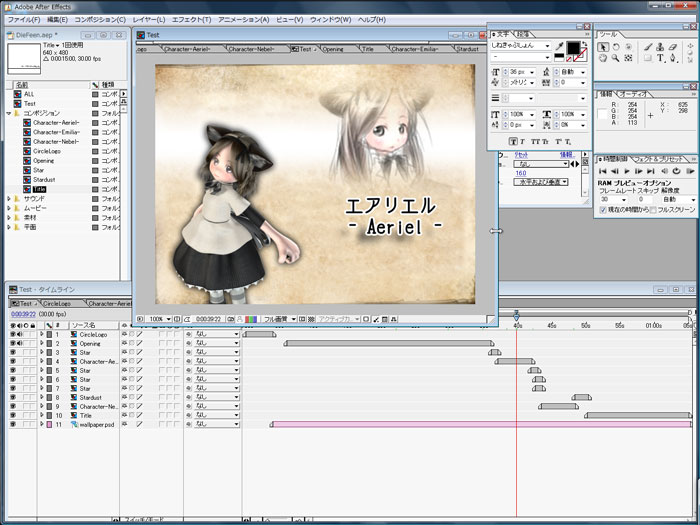The height and width of the screenshot is (525, 700).
Task: Uncheck the 'From current time' checkbox
Action: (603, 209)
